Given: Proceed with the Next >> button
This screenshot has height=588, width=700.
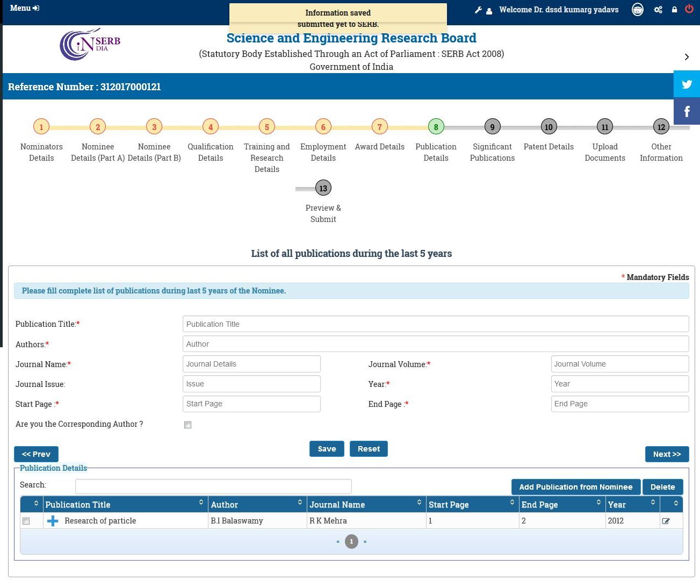Looking at the screenshot, I should (x=667, y=454).
